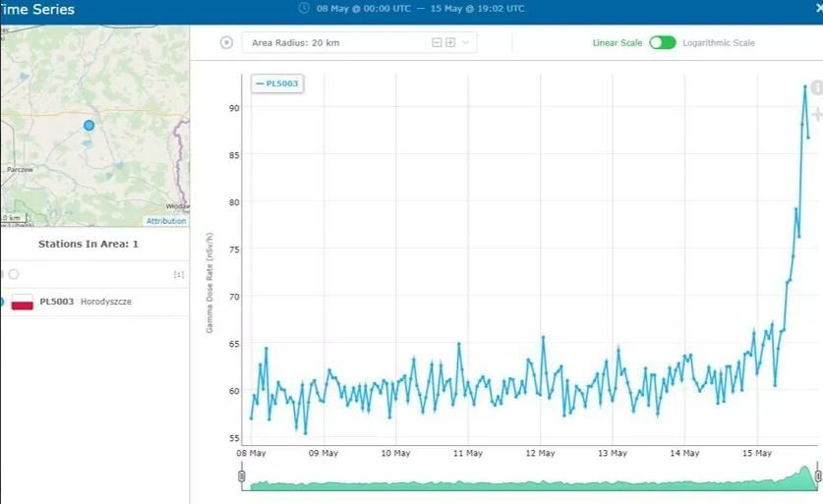This screenshot has height=504, width=823.
Task: Click the grey info icon on chart
Action: coord(816,88)
